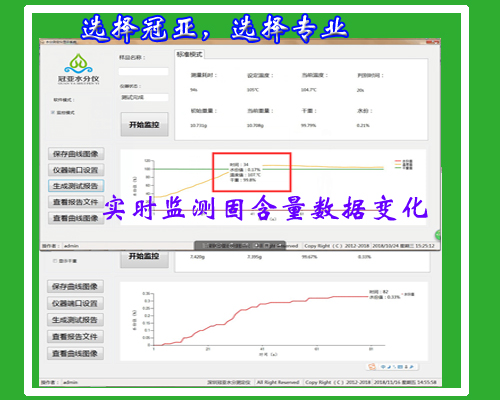Click 生成测试报告 button in upper window

point(76,186)
